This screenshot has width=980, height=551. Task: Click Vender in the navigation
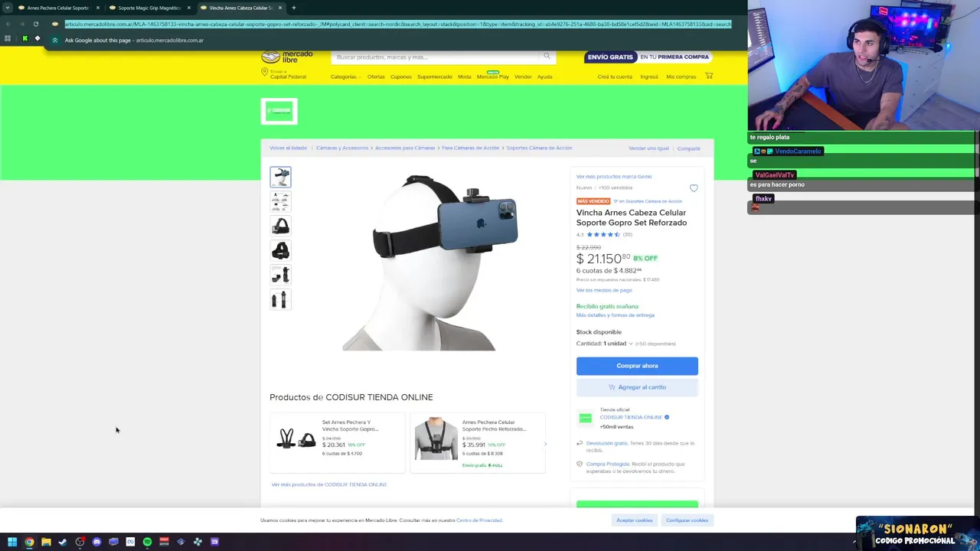click(x=523, y=77)
